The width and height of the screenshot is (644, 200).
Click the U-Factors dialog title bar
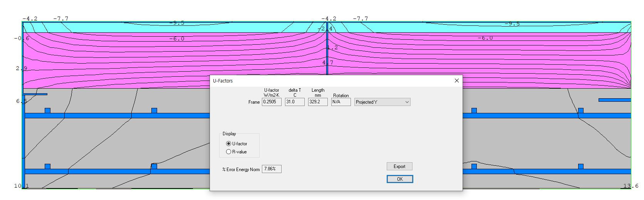point(327,81)
